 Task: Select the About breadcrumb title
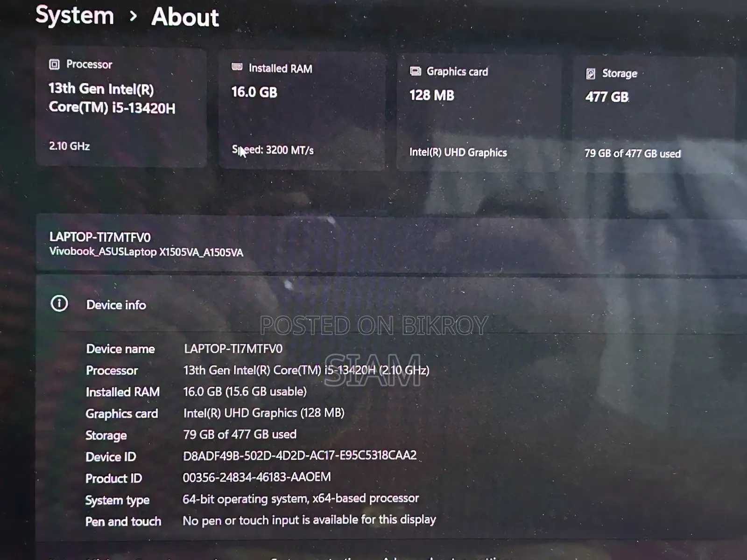click(x=185, y=17)
